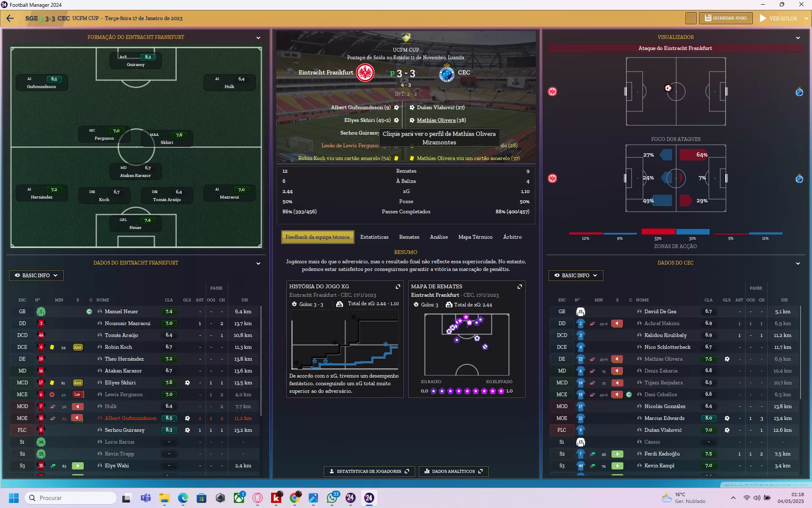Play goals via Ver Golos button
This screenshot has width=812, height=508.
pos(778,18)
